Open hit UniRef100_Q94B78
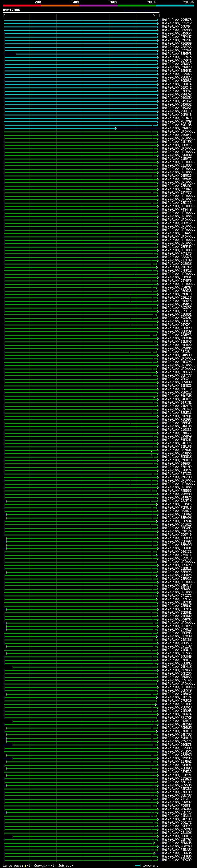197x868 pixels. pyautogui.click(x=176, y=20)
